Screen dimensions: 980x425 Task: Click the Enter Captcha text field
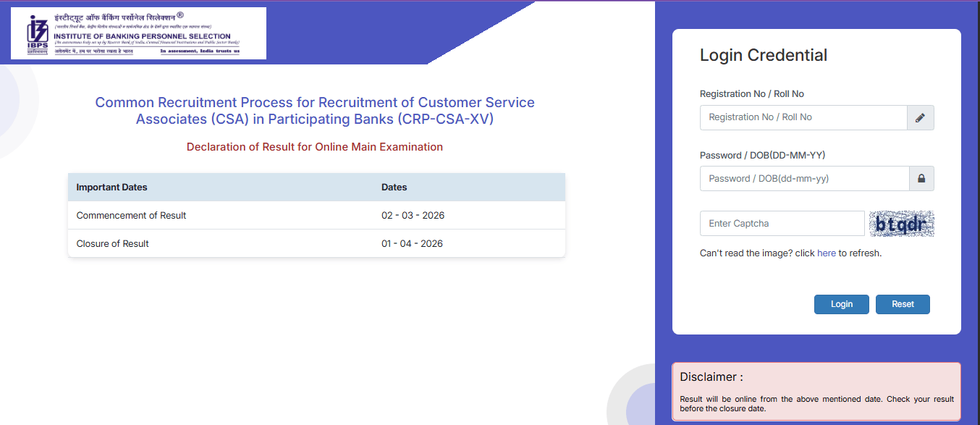(x=782, y=224)
